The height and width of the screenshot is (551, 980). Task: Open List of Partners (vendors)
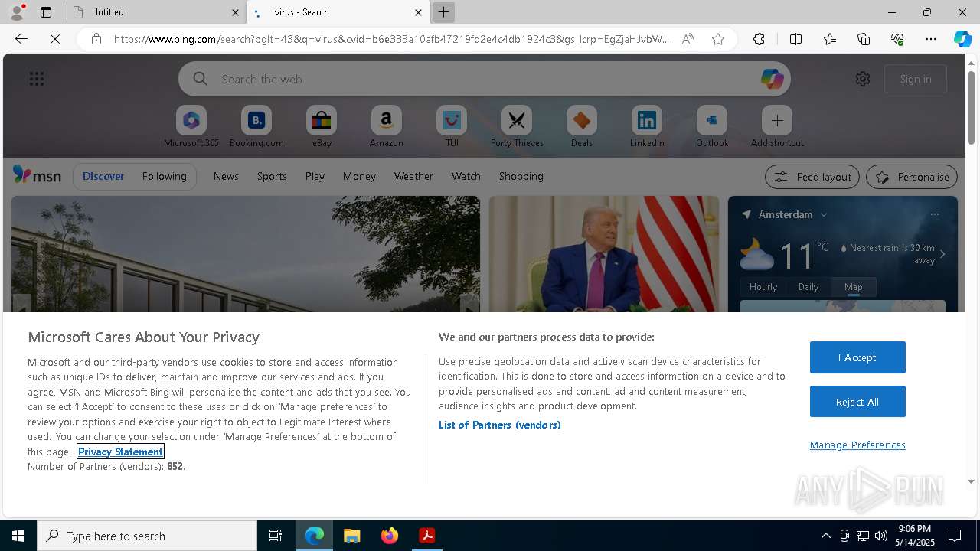pyautogui.click(x=499, y=425)
